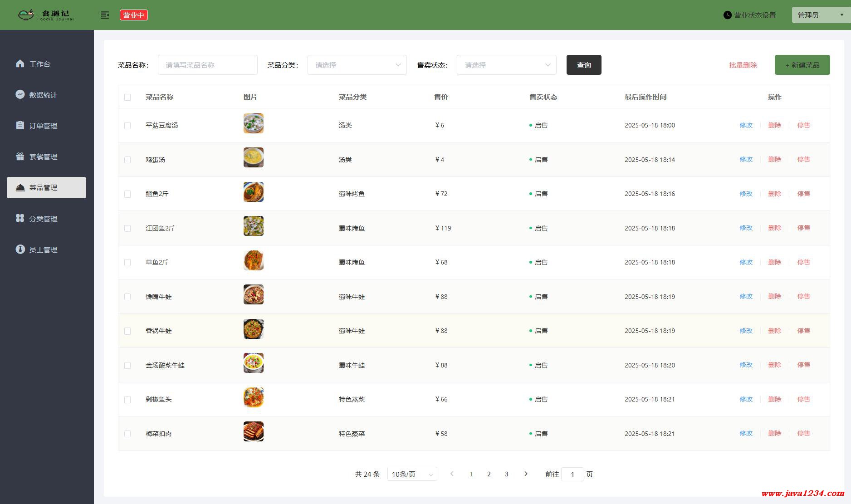Click the 订单管理 clipboard icon

(x=20, y=125)
